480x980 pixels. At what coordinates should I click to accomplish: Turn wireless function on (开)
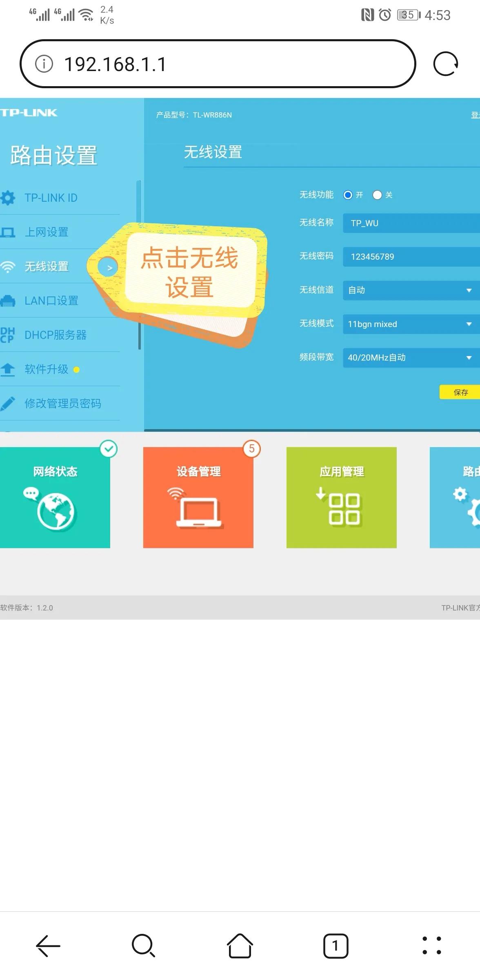pyautogui.click(x=348, y=195)
